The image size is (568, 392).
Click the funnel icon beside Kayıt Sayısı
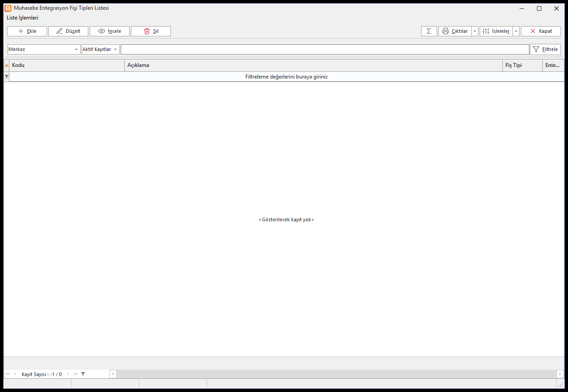point(83,374)
